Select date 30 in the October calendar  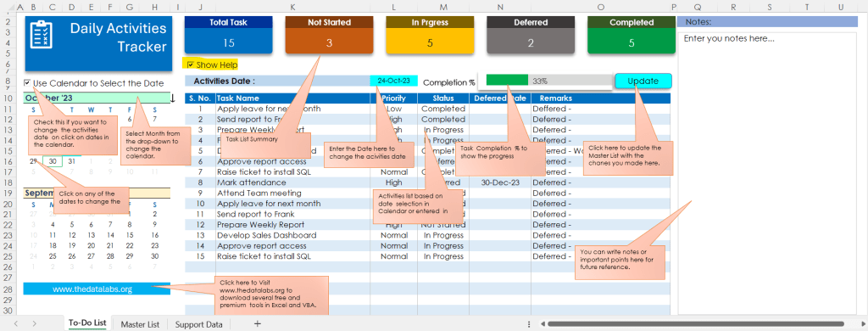click(53, 161)
